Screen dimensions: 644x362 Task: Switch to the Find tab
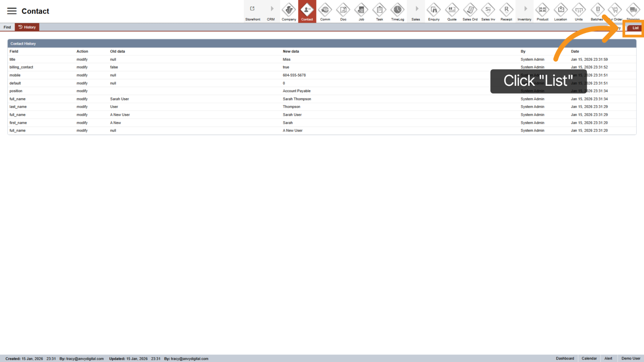coord(7,27)
